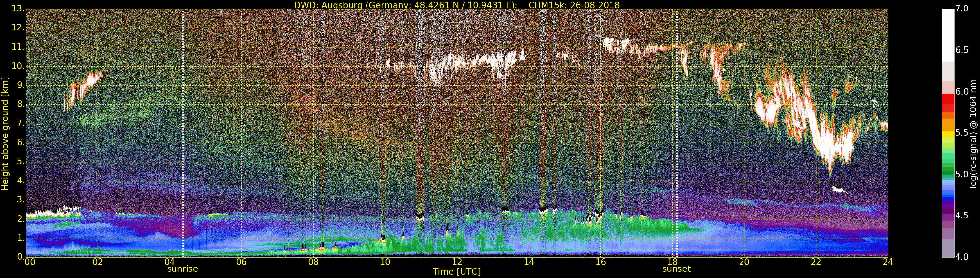This screenshot has height=278, width=980.
Task: Click the height axis tick label '8.'
Action: click(20, 104)
